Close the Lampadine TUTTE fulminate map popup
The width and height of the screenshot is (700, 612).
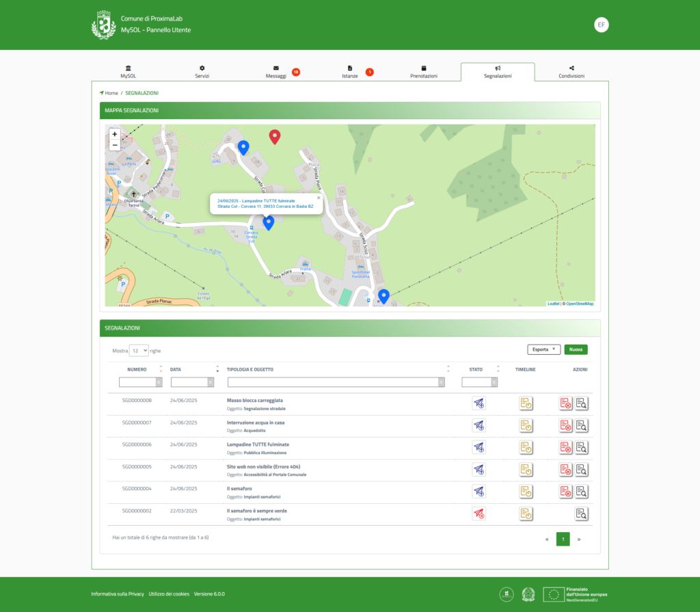tap(318, 198)
